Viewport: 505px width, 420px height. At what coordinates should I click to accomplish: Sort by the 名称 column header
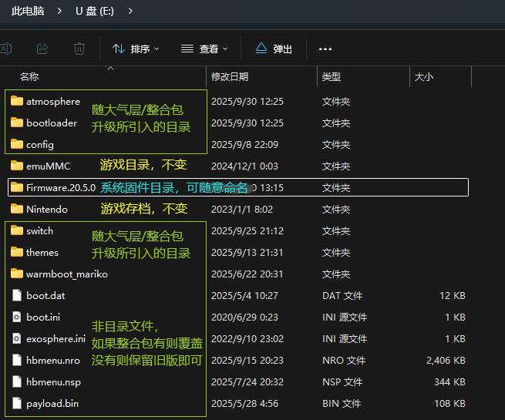coord(29,77)
